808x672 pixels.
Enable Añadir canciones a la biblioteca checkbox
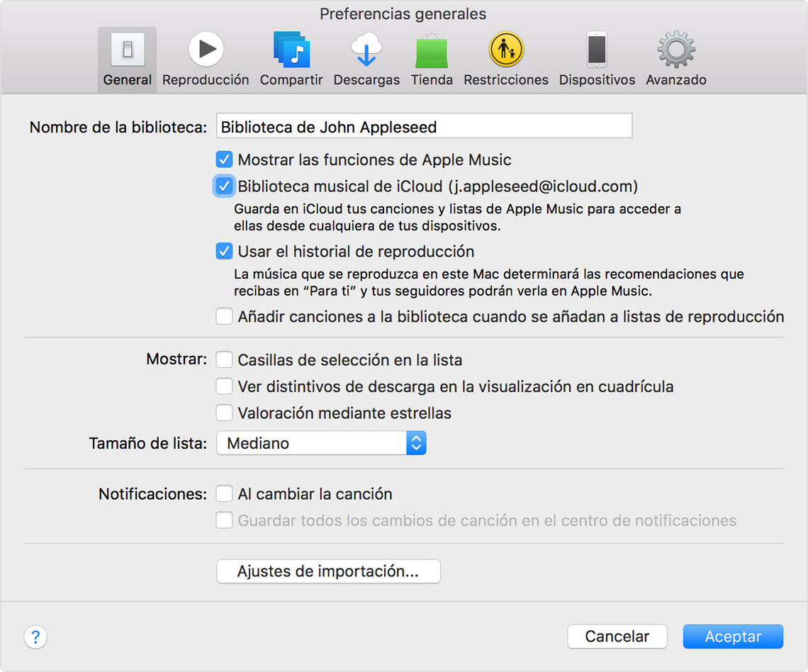coord(224,316)
